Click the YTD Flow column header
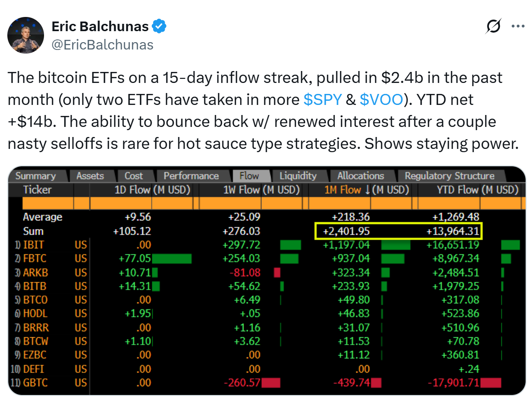 tap(457, 190)
